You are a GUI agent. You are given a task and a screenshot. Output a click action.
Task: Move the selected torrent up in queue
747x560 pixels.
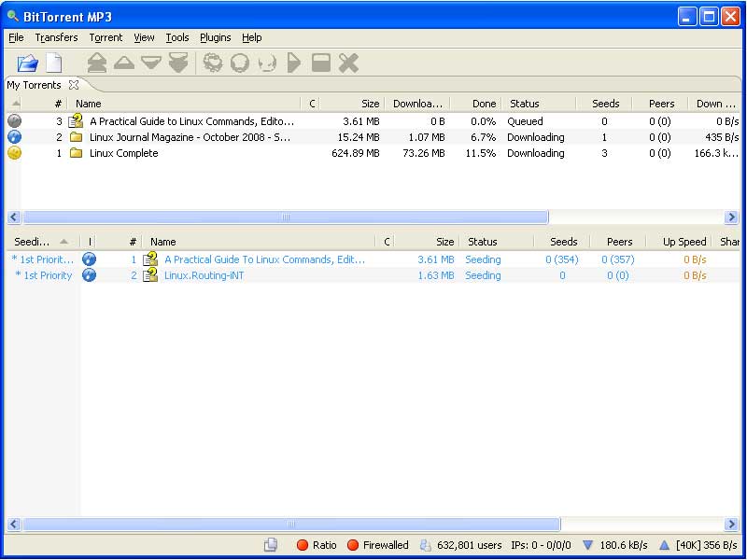point(123,63)
